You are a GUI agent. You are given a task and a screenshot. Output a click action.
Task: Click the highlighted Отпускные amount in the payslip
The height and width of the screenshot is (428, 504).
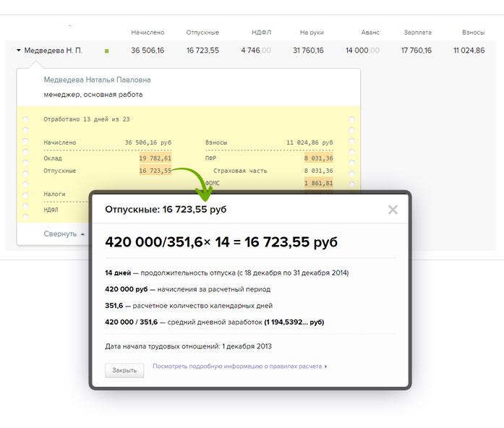[155, 171]
